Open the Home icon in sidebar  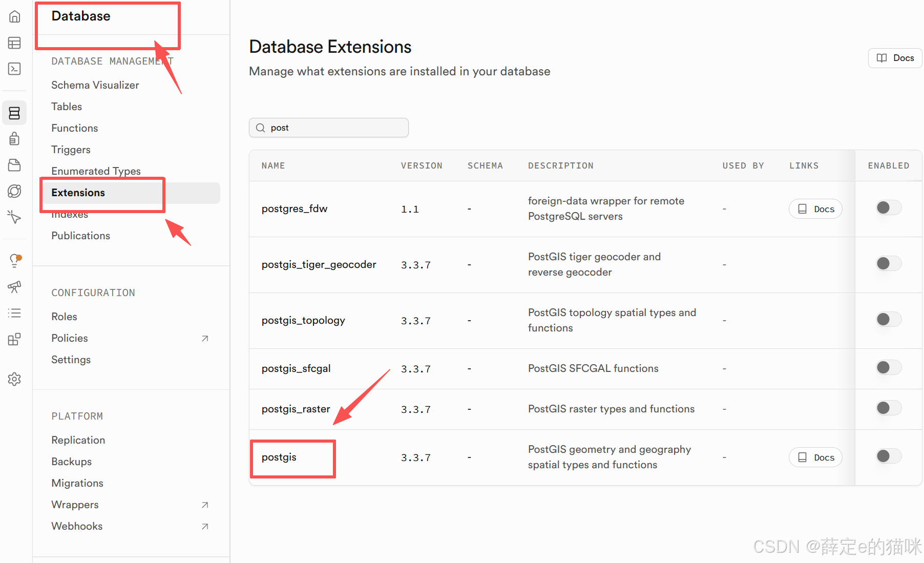15,16
